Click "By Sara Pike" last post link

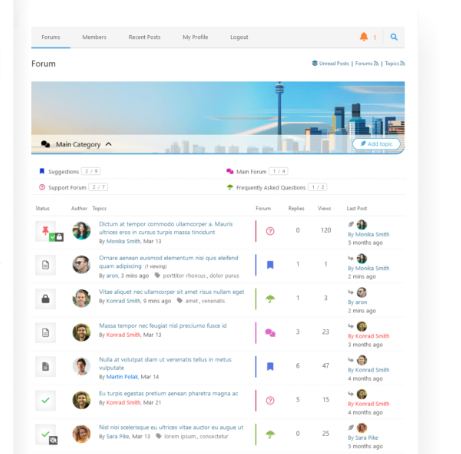point(363,438)
